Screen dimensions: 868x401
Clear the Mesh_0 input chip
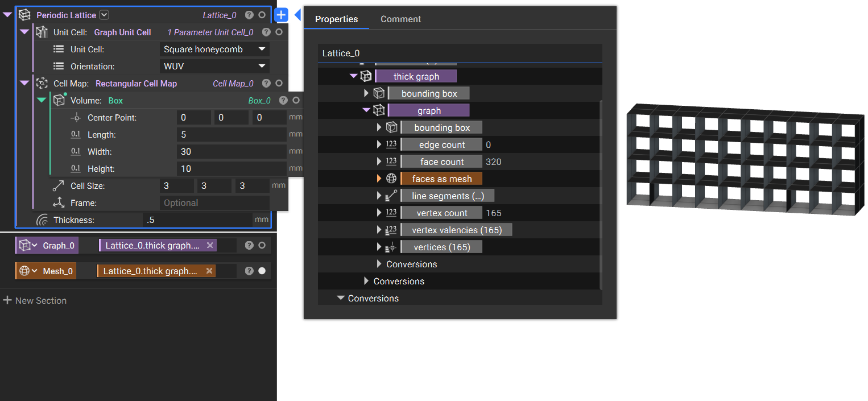(x=209, y=271)
